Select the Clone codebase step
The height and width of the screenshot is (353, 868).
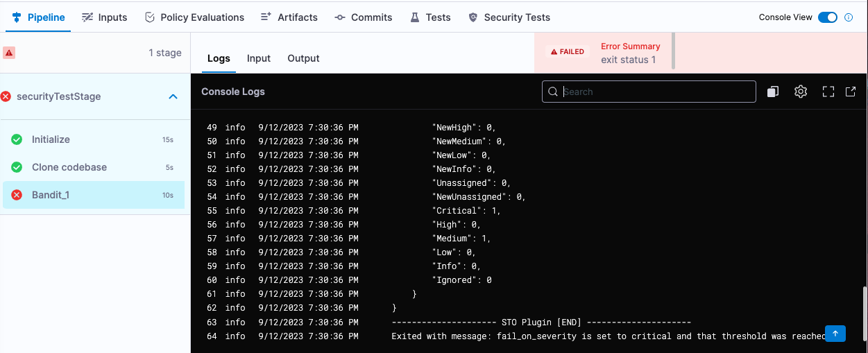pyautogui.click(x=69, y=167)
